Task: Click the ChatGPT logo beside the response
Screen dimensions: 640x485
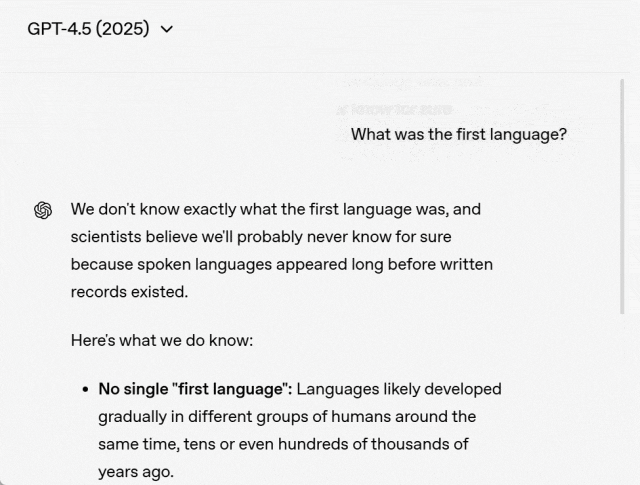Action: click(43, 210)
